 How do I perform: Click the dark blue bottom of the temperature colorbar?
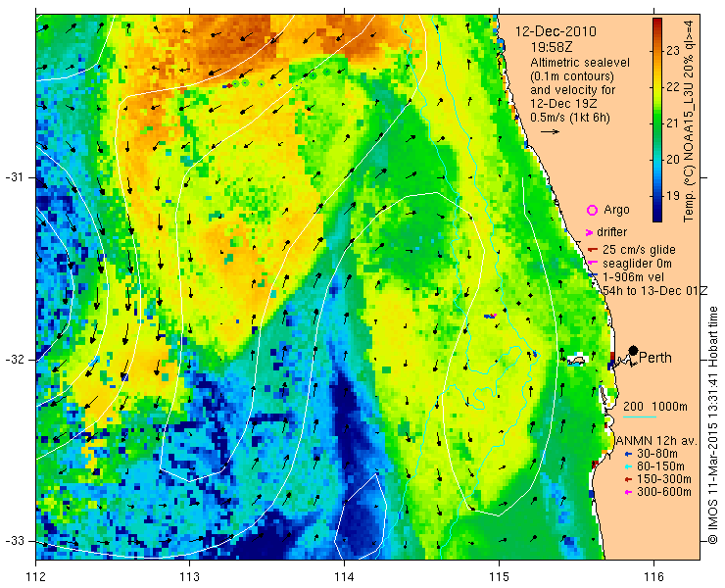(x=657, y=216)
